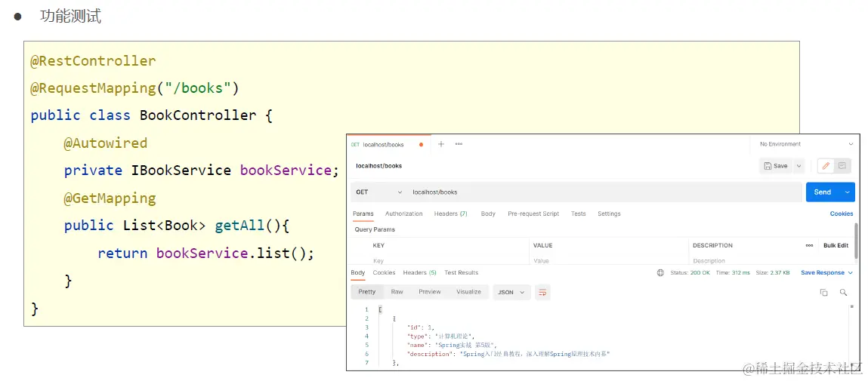The width and height of the screenshot is (868, 381).
Task: Select the Pretty view mode
Action: (x=366, y=292)
